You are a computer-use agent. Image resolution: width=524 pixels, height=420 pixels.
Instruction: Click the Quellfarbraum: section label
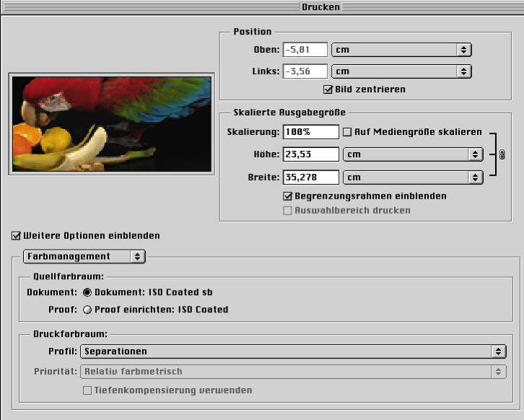click(69, 276)
